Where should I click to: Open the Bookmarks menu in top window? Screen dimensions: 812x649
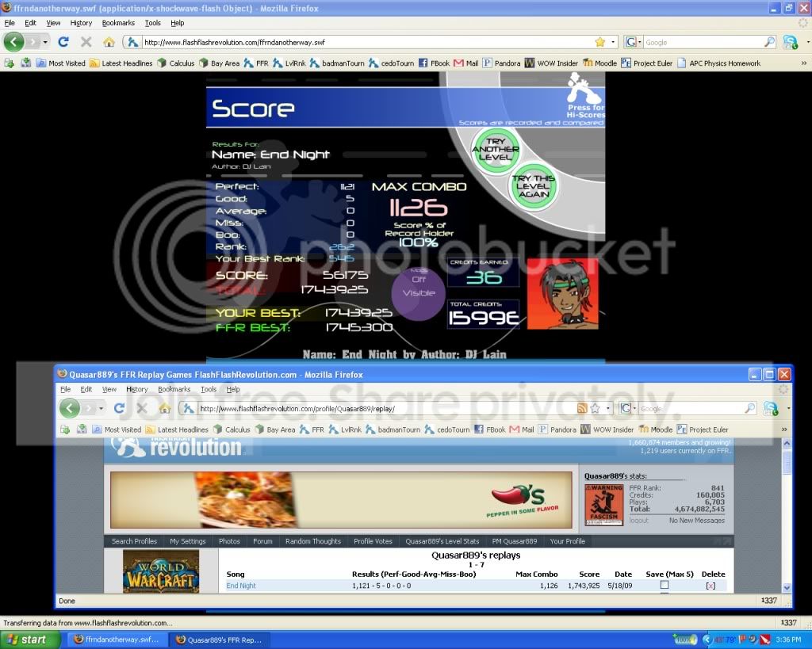click(x=118, y=23)
